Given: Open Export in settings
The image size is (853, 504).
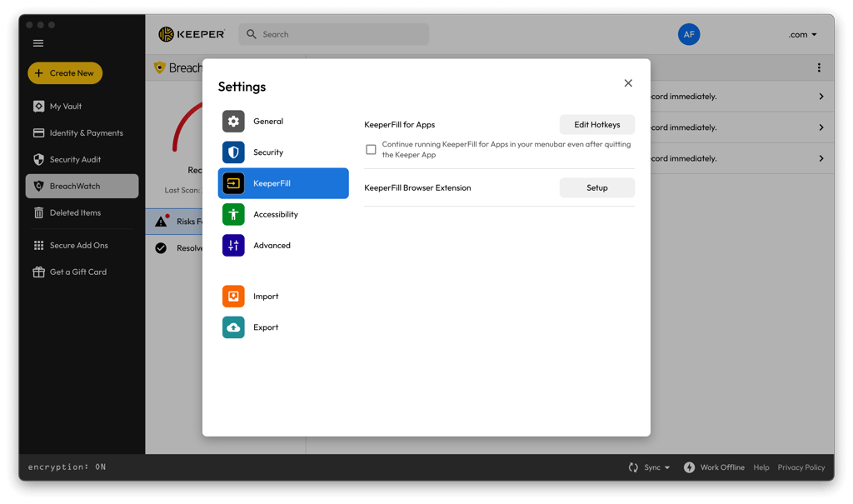Looking at the screenshot, I should pos(283,327).
